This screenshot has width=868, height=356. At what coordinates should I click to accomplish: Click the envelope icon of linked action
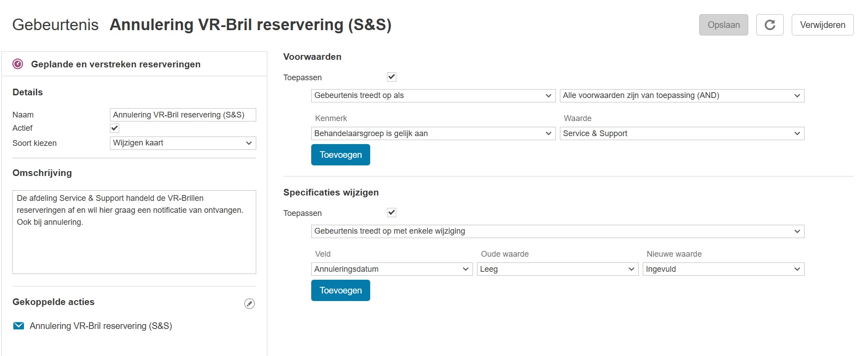[x=19, y=326]
